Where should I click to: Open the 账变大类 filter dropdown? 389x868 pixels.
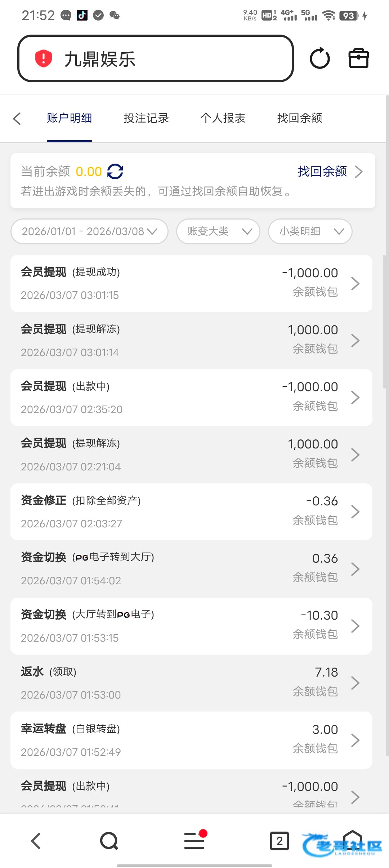[218, 231]
